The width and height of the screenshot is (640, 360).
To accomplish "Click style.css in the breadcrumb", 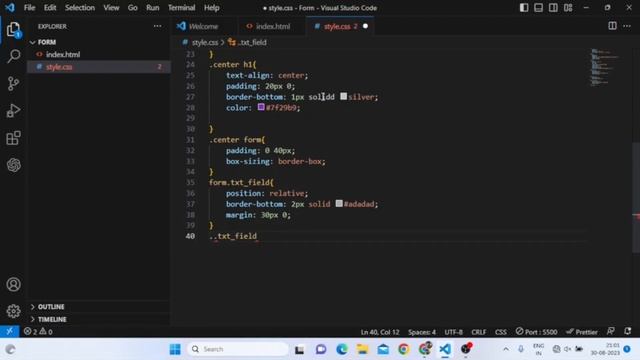I will pos(204,42).
